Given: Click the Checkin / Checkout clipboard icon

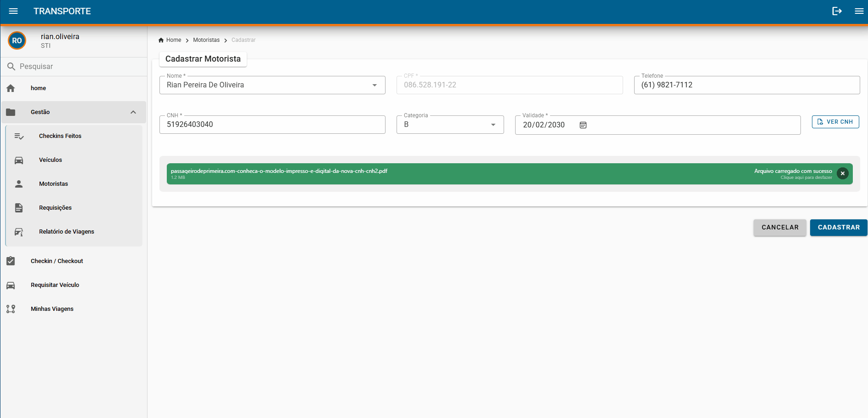Looking at the screenshot, I should click(11, 261).
